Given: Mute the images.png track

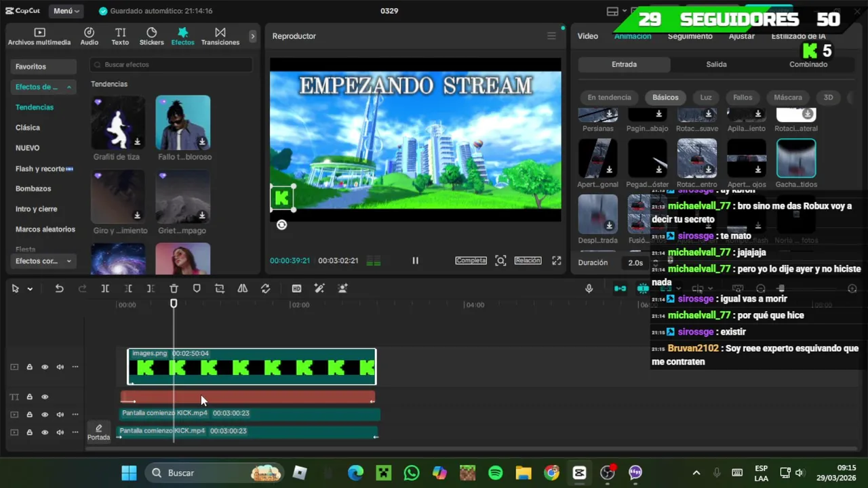Looking at the screenshot, I should (x=60, y=367).
